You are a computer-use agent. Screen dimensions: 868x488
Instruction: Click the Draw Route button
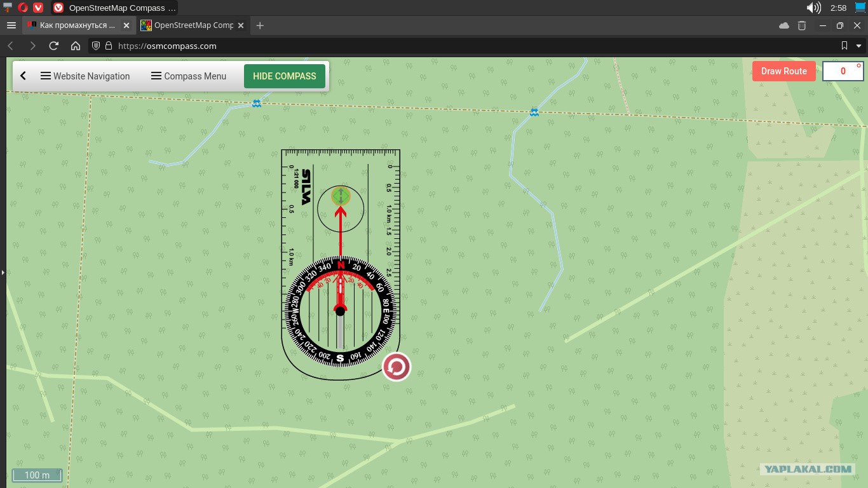click(783, 71)
